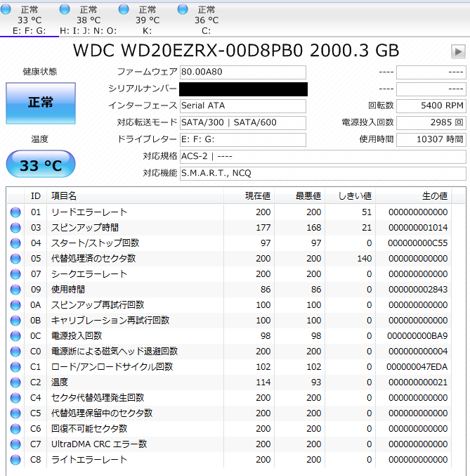Click the 対応転送モード SATA/300 field
Image resolution: width=470 pixels, height=476 pixels.
[x=242, y=122]
